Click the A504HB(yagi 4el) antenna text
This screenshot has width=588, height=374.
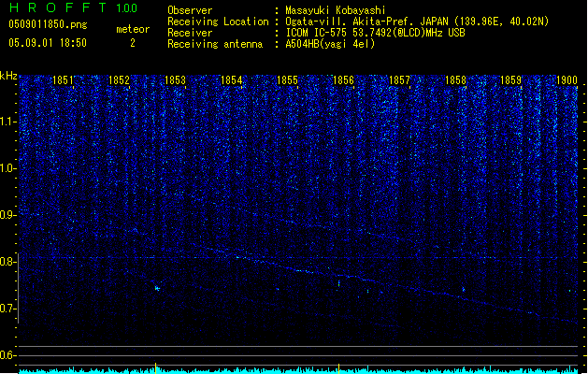click(x=330, y=44)
